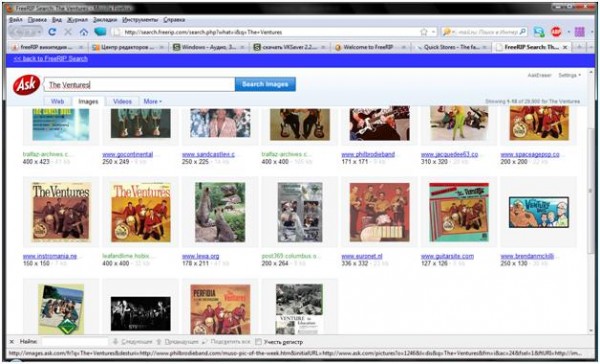The image size is (600, 364).
Task: Reload the page with the refresh icon
Action: click(52, 32)
